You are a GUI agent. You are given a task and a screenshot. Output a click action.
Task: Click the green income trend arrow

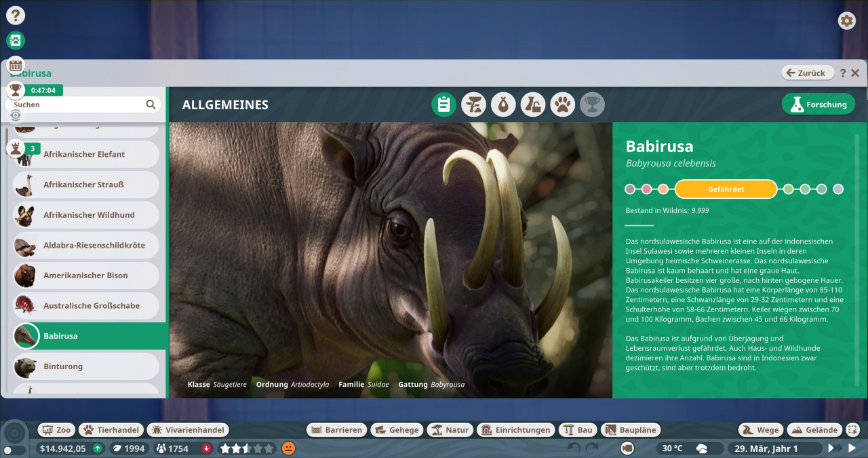98,449
